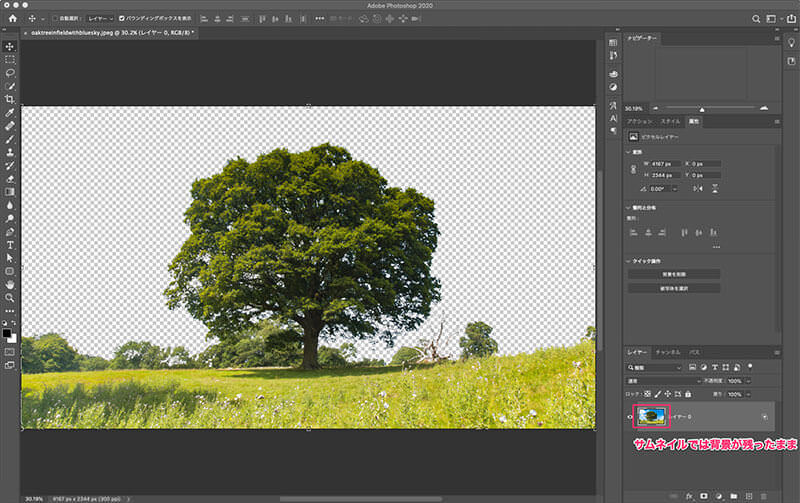Select the Properties panel tab
This screenshot has height=503, width=800.
coord(694,121)
